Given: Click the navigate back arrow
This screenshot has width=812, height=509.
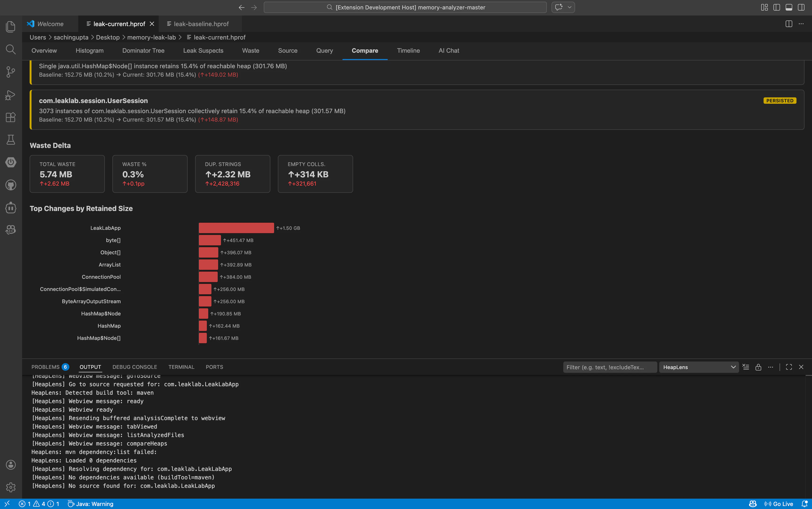Looking at the screenshot, I should pyautogui.click(x=241, y=7).
